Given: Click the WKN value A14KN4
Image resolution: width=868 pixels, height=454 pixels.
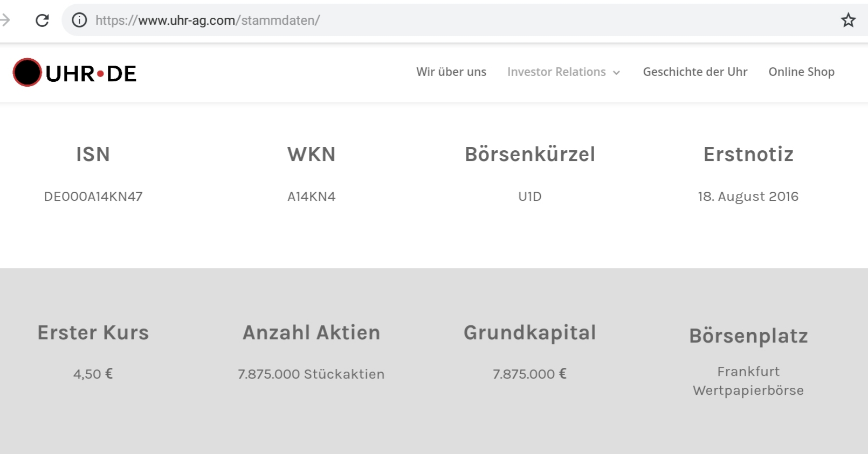Looking at the screenshot, I should (311, 196).
